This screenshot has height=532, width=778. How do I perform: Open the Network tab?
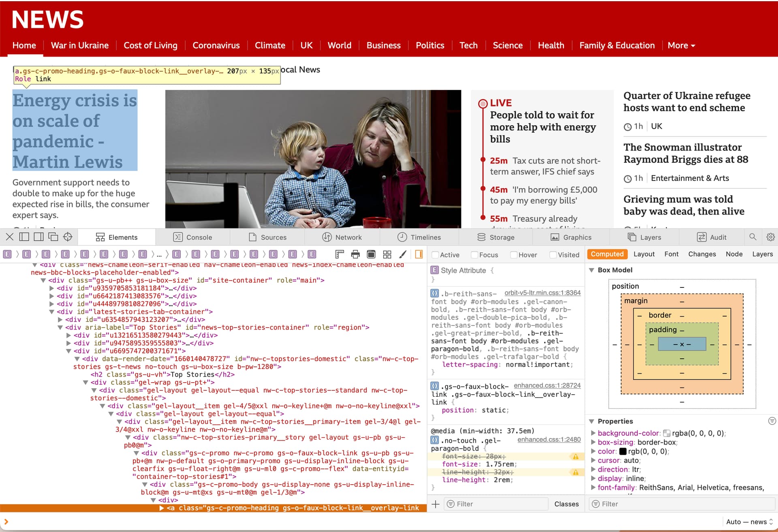pyautogui.click(x=342, y=237)
